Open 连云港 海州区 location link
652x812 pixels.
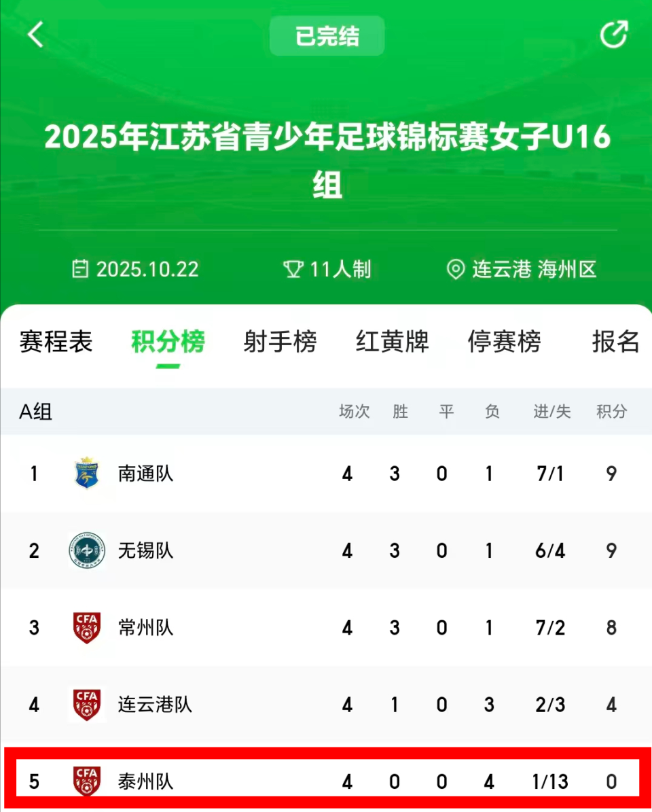(534, 270)
